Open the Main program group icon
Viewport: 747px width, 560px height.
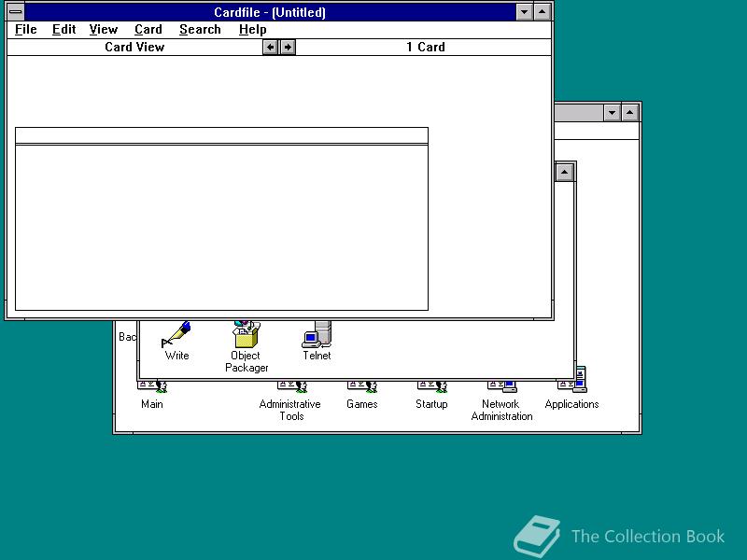click(152, 387)
